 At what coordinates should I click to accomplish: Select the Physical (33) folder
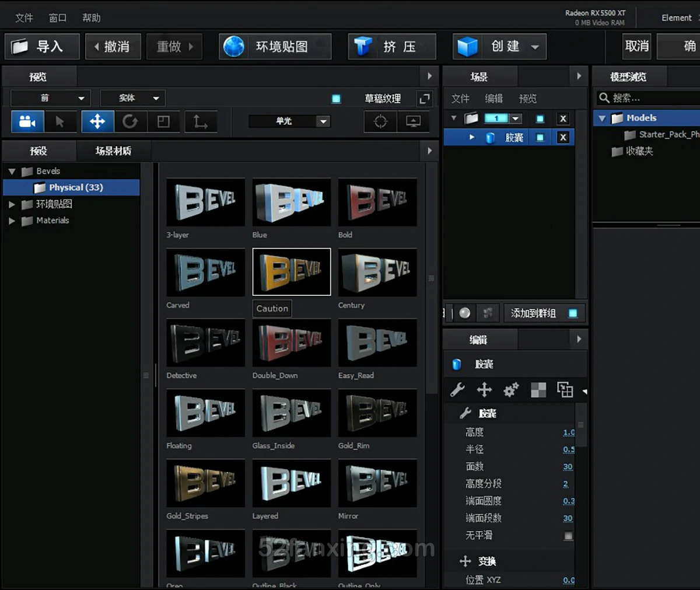(71, 187)
